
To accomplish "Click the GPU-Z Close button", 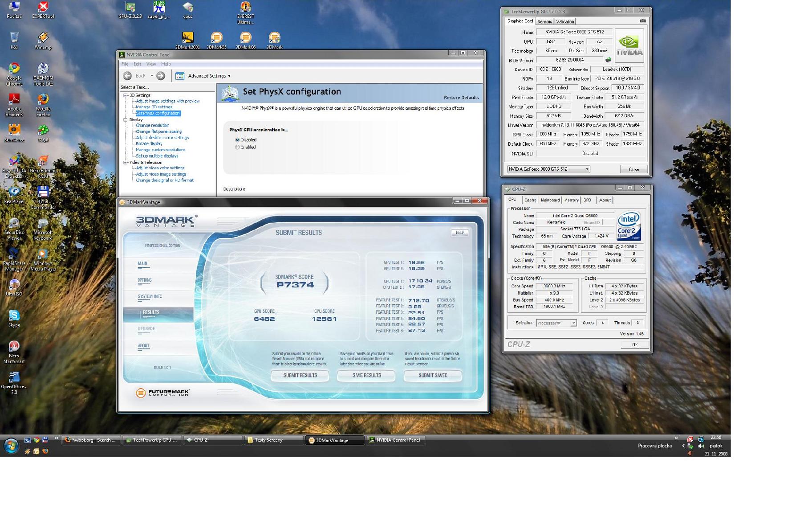I will click(x=633, y=169).
